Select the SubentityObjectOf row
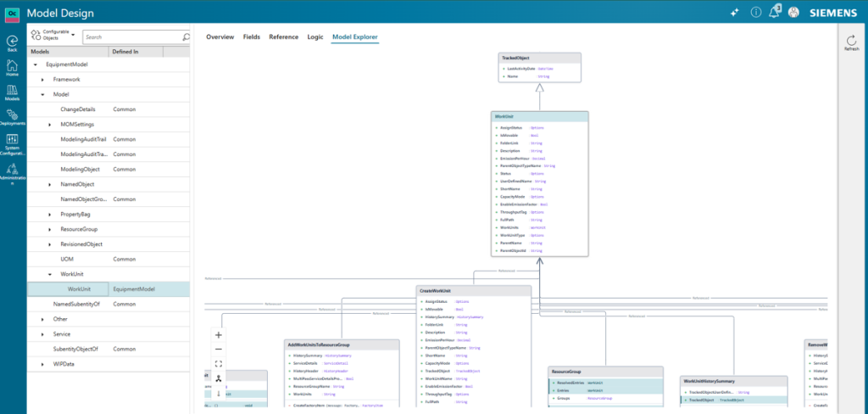This screenshot has width=868, height=414. coord(108,350)
